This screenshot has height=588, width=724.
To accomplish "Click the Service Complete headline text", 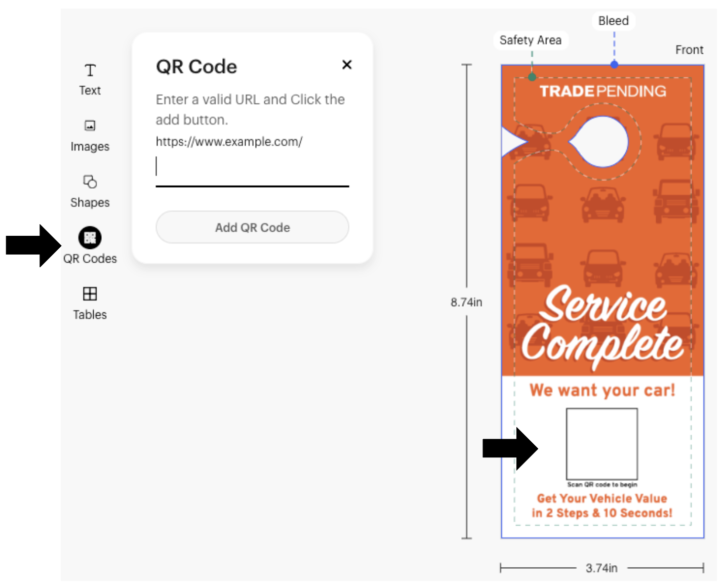I will [602, 326].
